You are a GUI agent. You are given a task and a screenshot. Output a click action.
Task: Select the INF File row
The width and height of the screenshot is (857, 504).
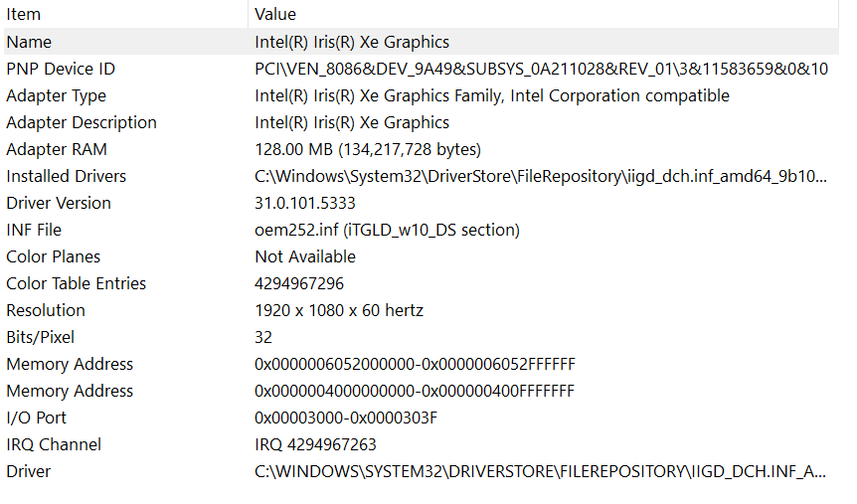(421, 229)
